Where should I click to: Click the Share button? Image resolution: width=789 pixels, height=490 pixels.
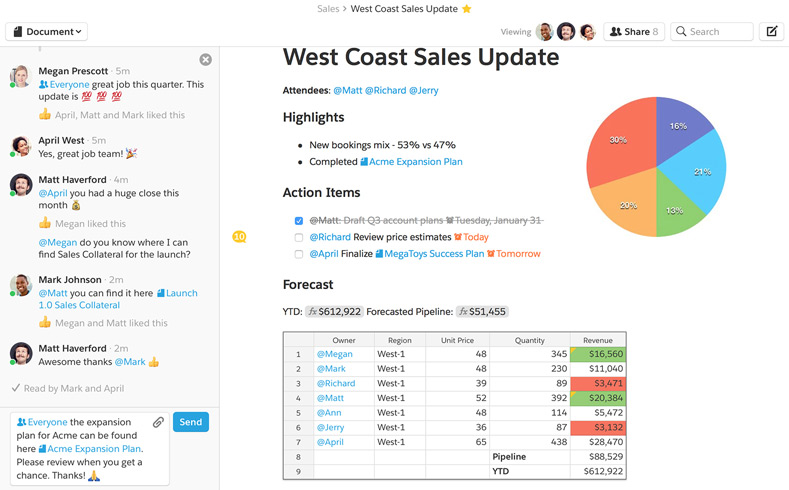(x=634, y=32)
